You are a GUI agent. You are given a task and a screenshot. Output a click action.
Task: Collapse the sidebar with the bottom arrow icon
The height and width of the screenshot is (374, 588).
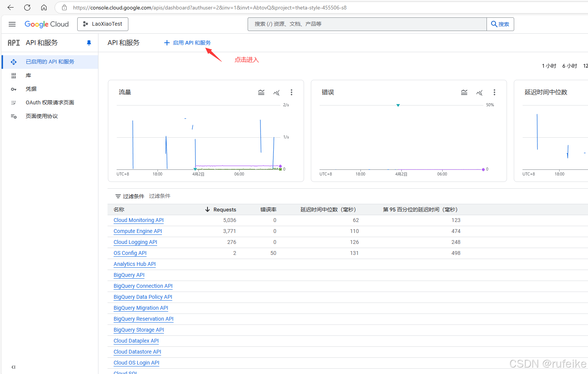(x=13, y=367)
